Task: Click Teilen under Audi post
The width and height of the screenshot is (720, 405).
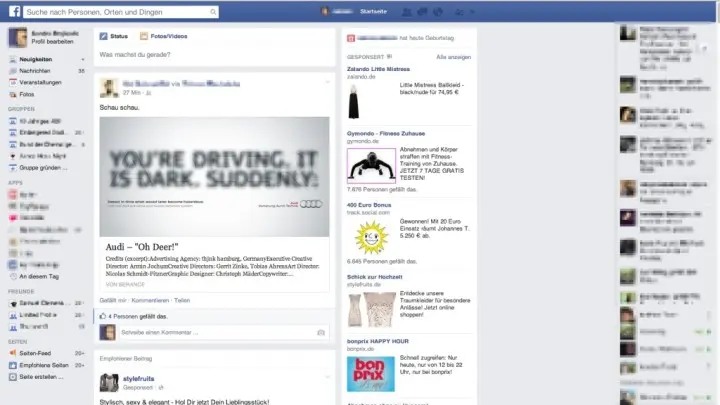Action: click(x=182, y=300)
